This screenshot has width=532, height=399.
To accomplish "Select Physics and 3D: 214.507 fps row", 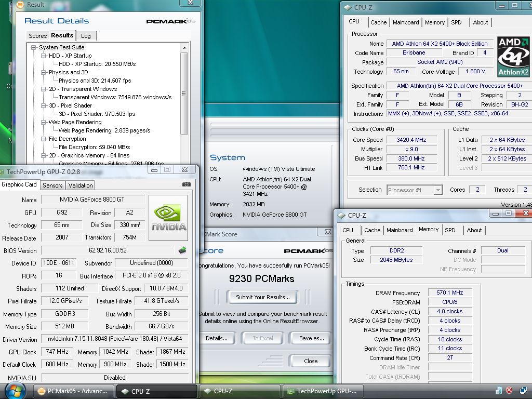I will [x=95, y=81].
